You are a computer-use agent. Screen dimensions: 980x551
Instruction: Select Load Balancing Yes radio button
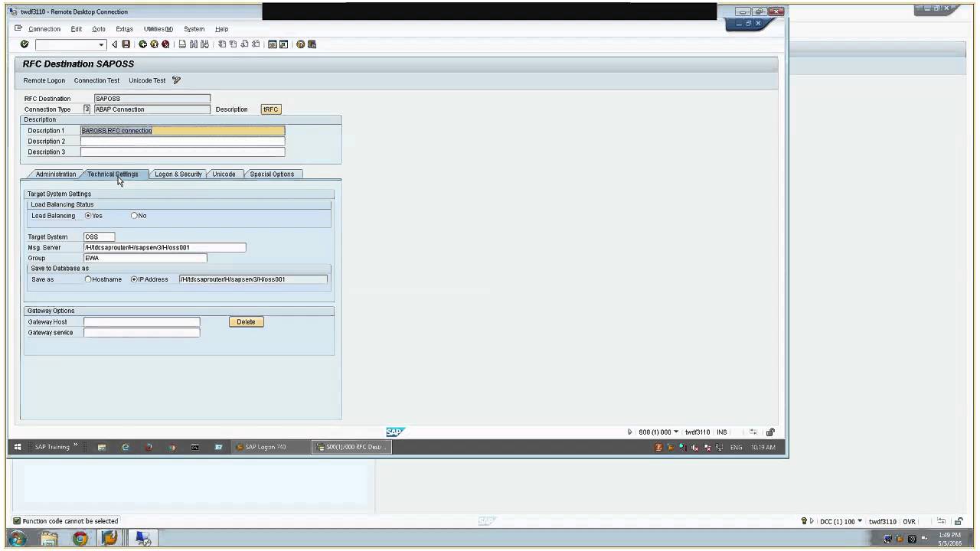(x=88, y=216)
